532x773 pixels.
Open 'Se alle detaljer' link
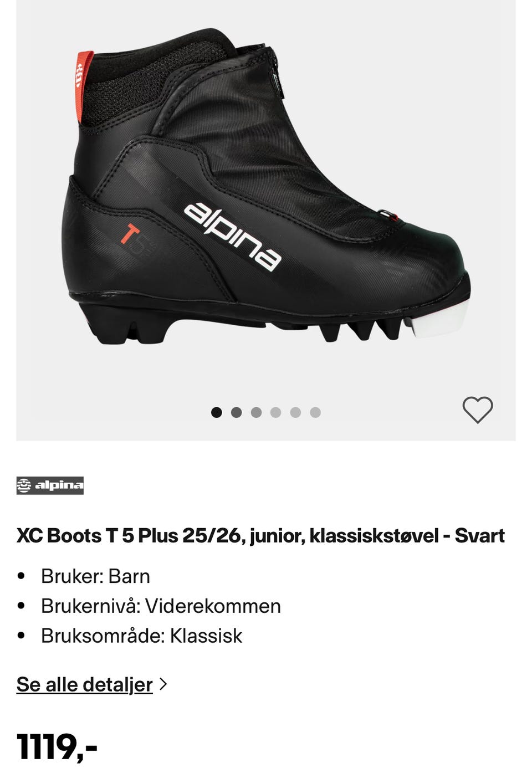(84, 684)
